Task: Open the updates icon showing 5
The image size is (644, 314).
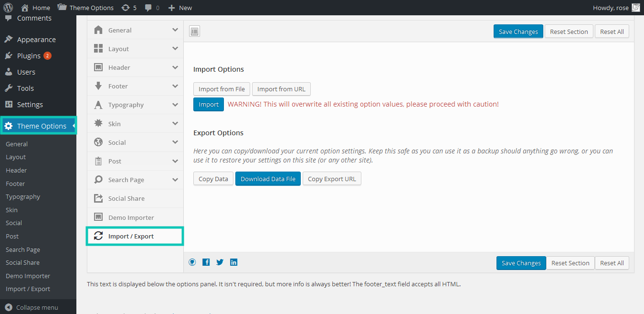Action: pos(125,8)
